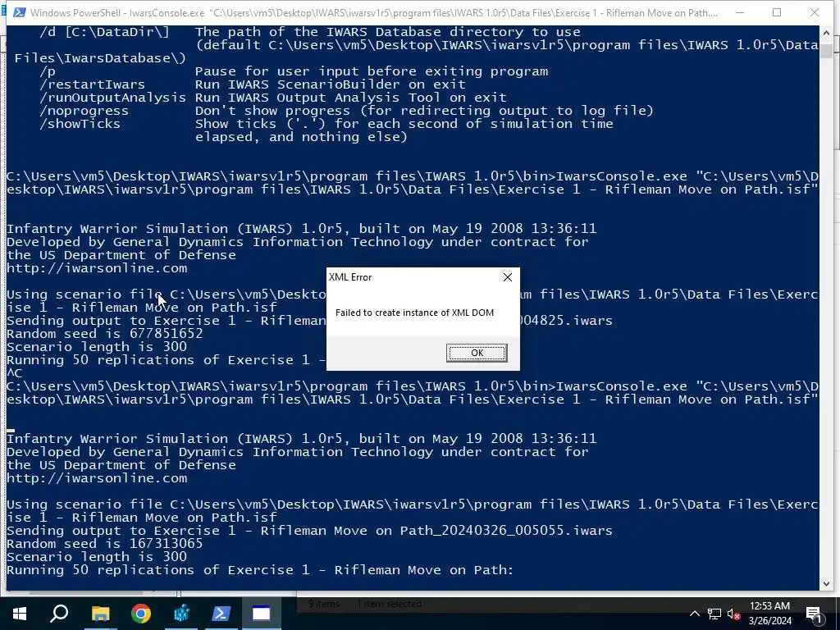Screen dimensions: 840x630
Task: Click the first http://iwarsonline.com text
Action: click(x=97, y=268)
